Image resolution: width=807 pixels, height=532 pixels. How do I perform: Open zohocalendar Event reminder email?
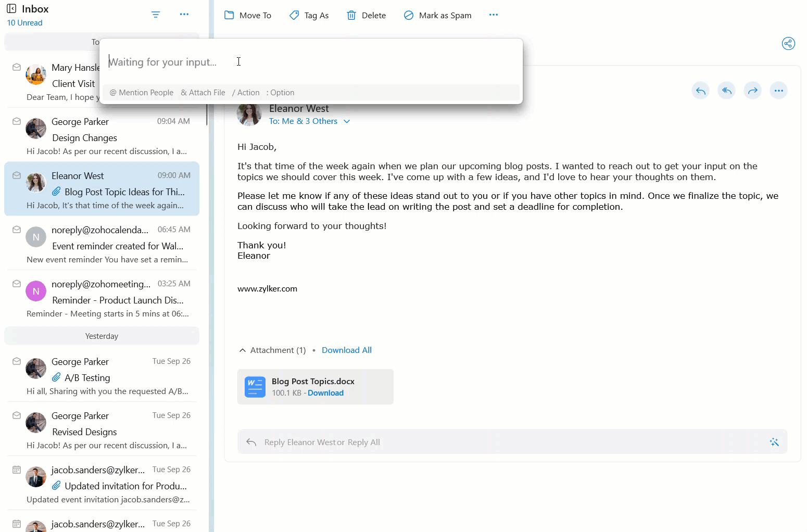102,244
